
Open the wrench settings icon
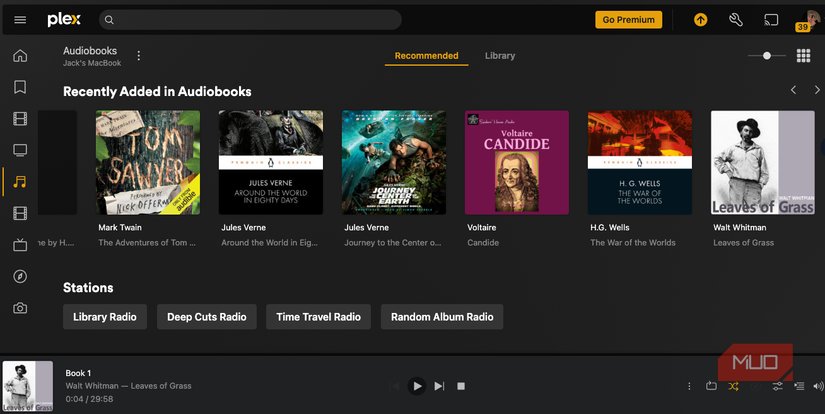click(x=736, y=20)
